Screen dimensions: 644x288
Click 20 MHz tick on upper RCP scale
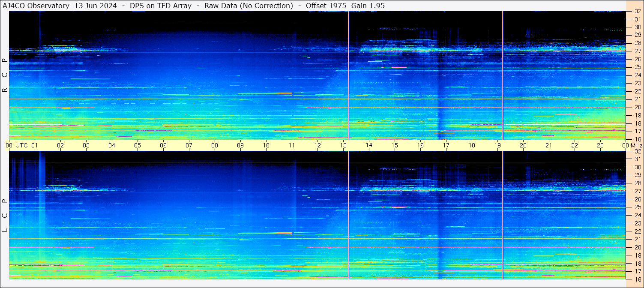pos(637,107)
